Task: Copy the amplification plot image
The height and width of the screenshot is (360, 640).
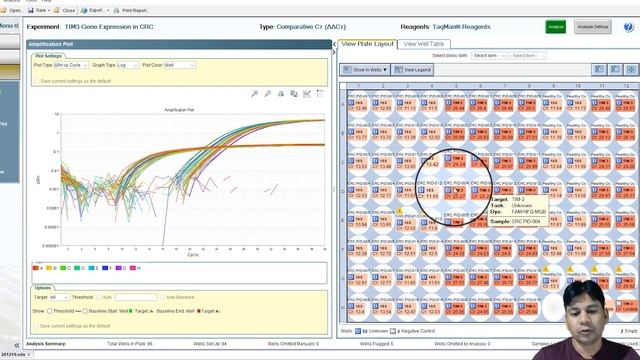Action: click(293, 94)
